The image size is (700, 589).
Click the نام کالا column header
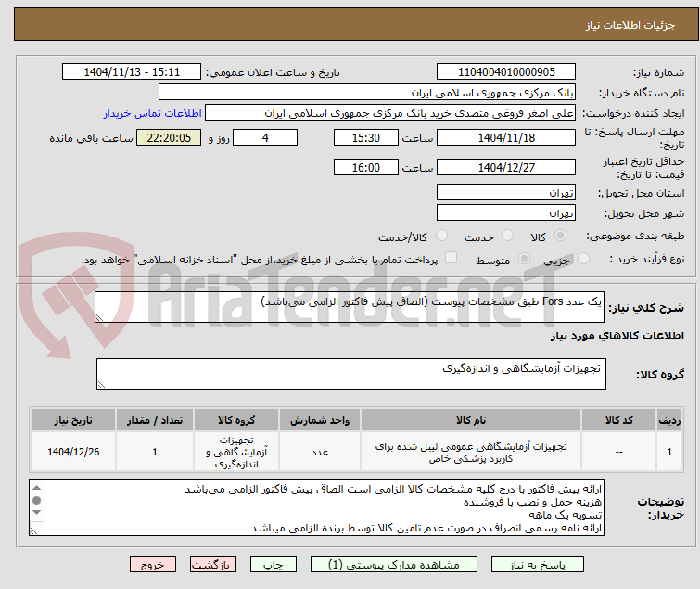(x=471, y=420)
